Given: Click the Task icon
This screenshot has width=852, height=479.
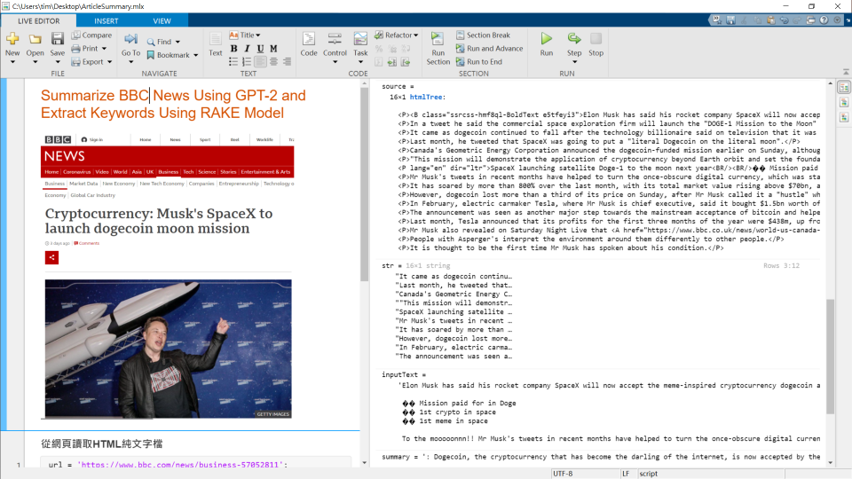Looking at the screenshot, I should tap(360, 39).
